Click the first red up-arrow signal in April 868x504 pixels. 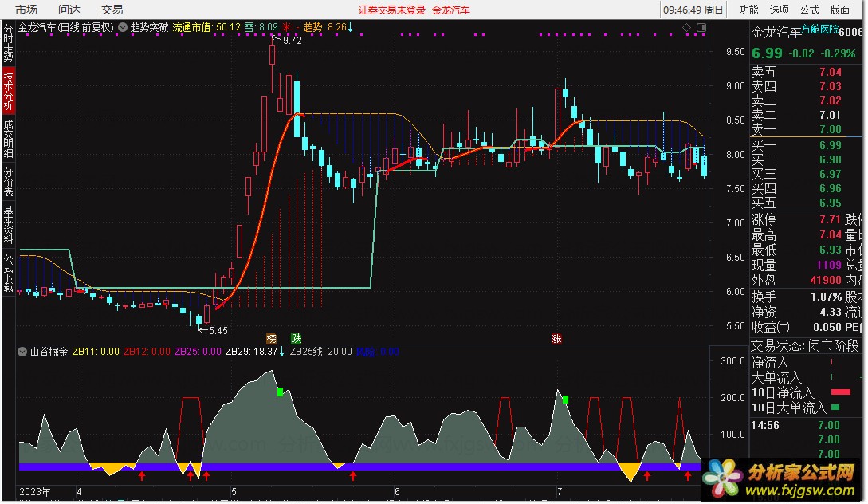coord(142,476)
